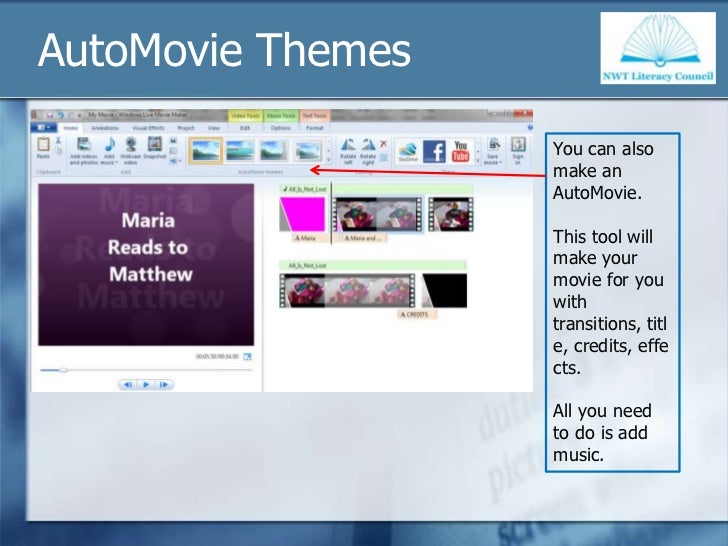Screen dimensions: 728x546
Task: Open the Visual Effects ribbon tab
Action: 148,128
